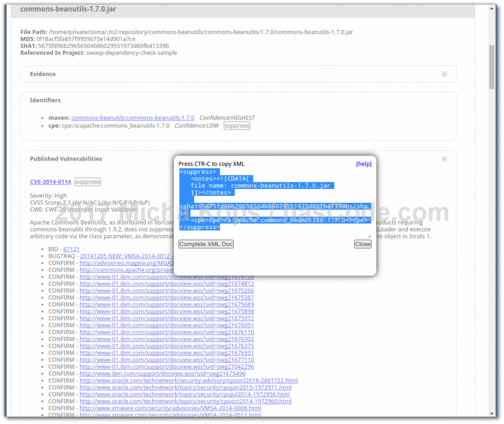Click the Complete XML Doc button
Image resolution: width=504 pixels, height=424 pixels.
coord(206,244)
